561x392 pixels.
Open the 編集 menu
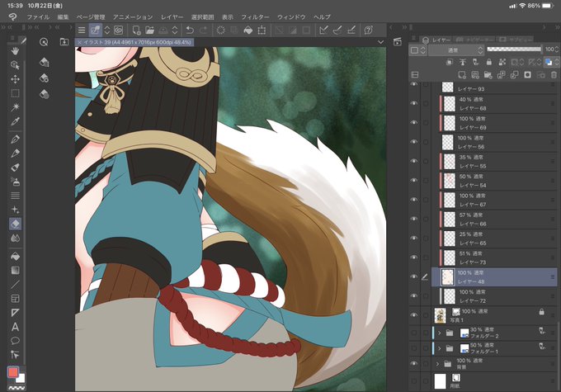pos(63,17)
